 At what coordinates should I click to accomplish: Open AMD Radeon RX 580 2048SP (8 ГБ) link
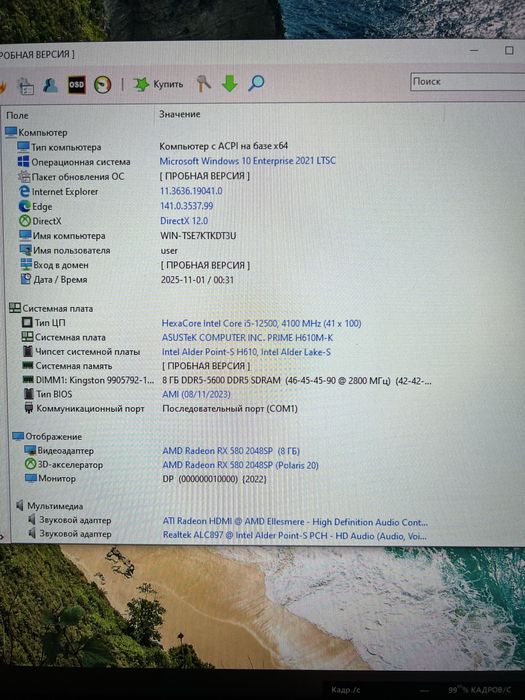pos(231,450)
